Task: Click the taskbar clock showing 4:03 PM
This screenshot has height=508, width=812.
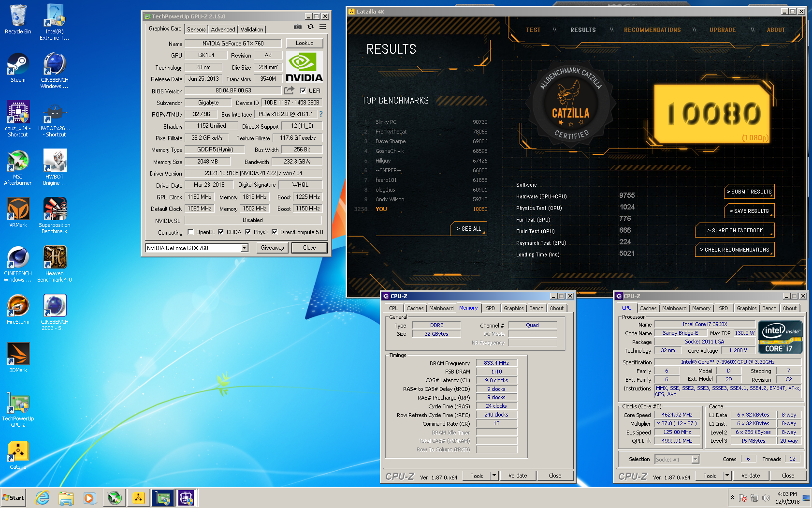Action: [x=787, y=498]
